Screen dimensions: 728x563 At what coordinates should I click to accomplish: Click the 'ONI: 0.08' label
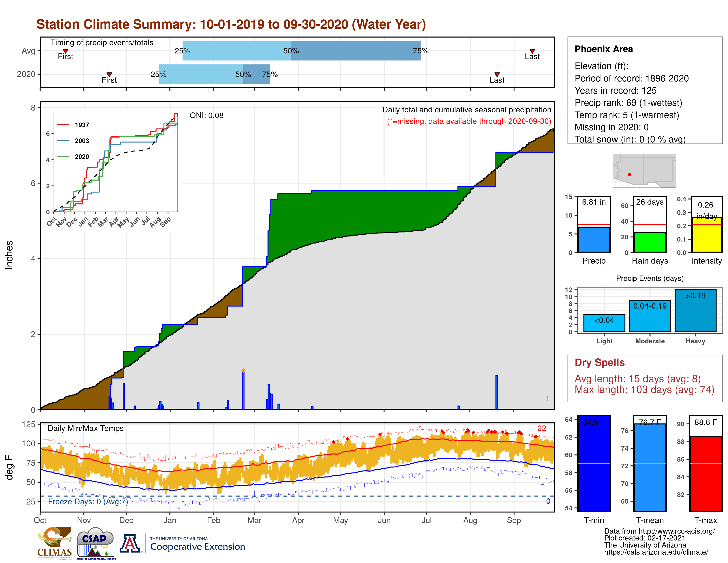tap(206, 115)
